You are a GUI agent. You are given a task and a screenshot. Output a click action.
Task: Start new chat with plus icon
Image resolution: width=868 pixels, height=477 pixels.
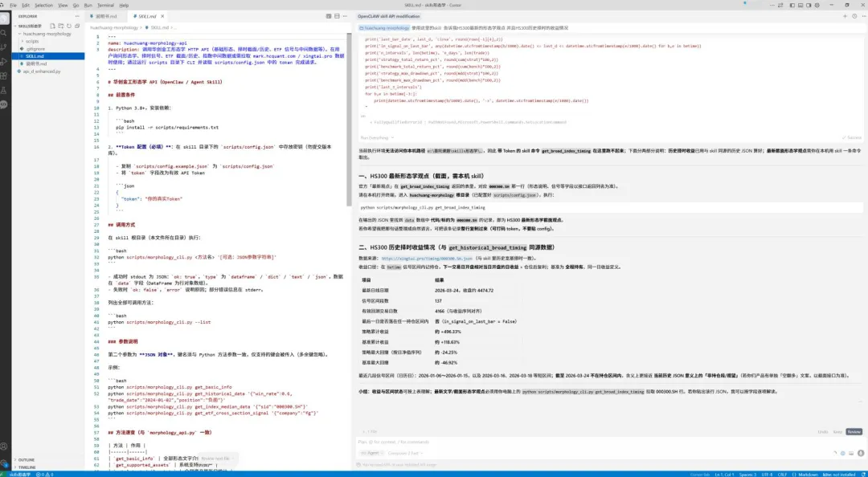(x=845, y=17)
